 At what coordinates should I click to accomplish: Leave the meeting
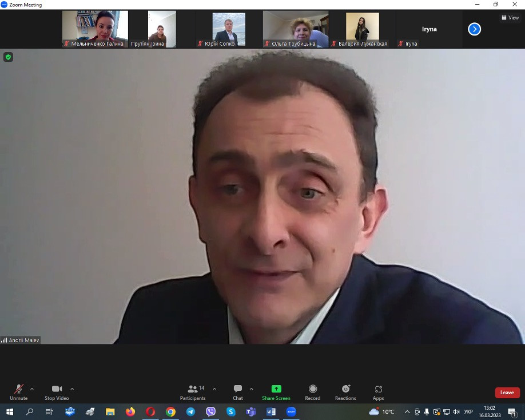tap(507, 393)
